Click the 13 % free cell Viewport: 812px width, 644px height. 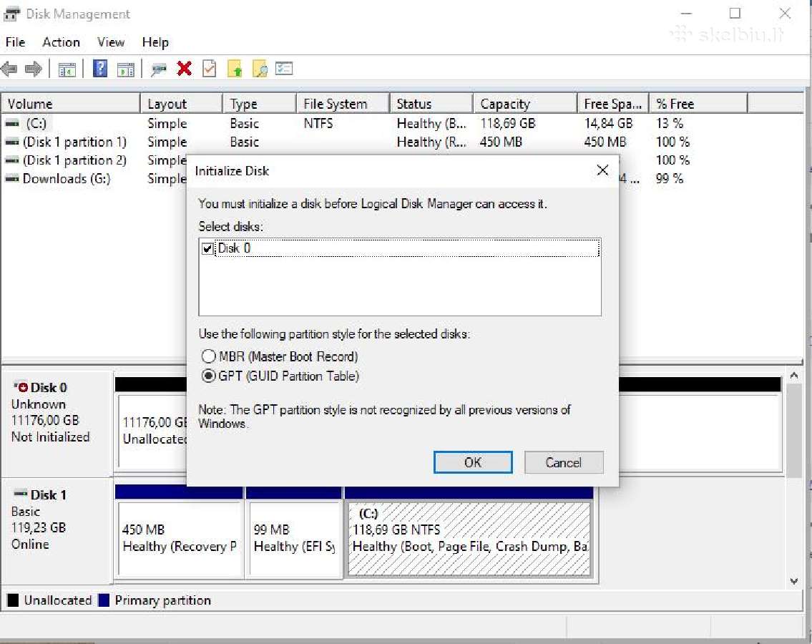(670, 124)
